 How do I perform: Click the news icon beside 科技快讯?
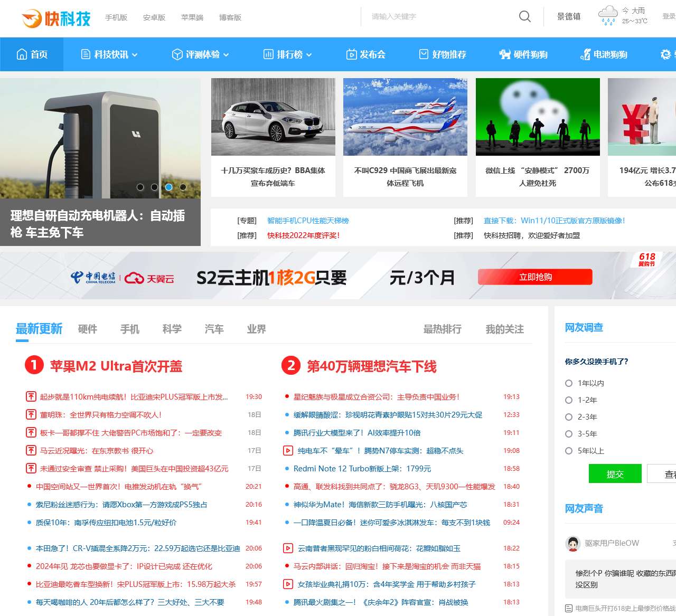point(86,54)
